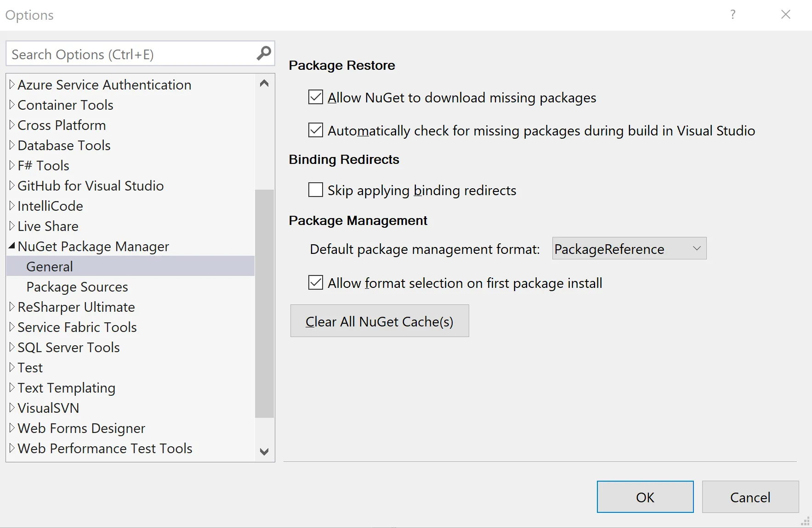Toggle Allow format selection on first install
The height and width of the screenshot is (528, 812).
pos(316,283)
